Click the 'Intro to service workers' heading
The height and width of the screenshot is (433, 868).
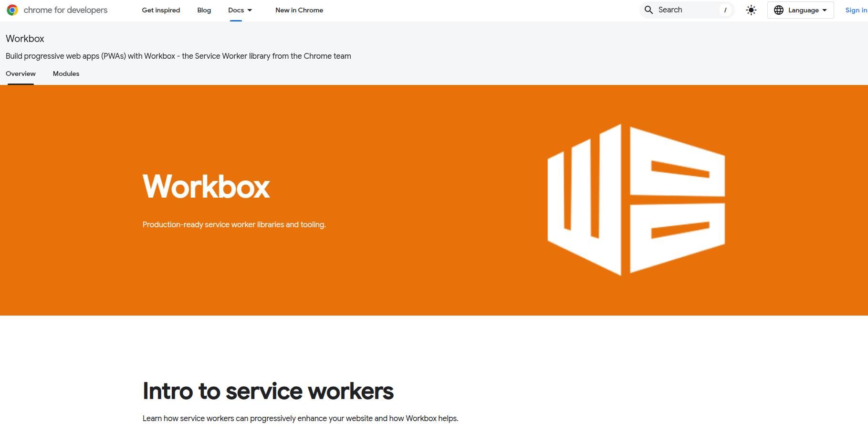pos(268,391)
